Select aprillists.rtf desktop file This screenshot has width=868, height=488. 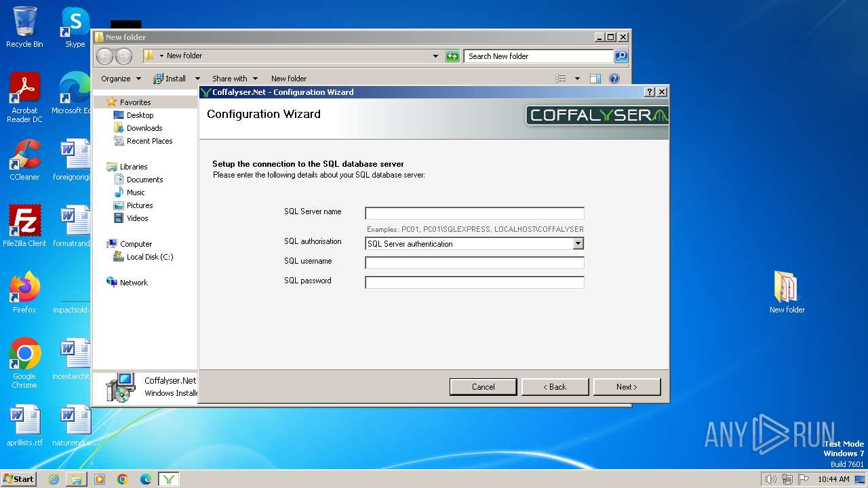pyautogui.click(x=24, y=426)
